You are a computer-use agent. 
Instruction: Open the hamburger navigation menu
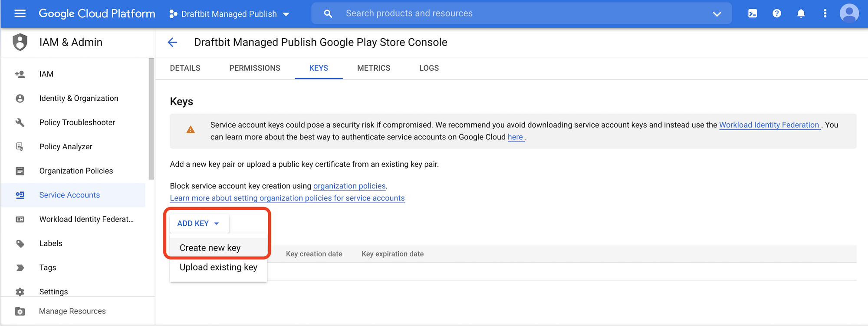20,13
